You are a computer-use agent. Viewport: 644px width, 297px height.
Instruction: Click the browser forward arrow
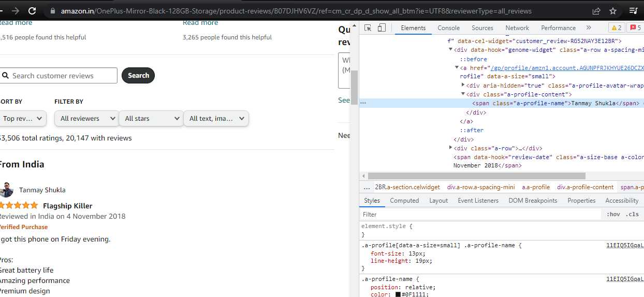coord(15,11)
